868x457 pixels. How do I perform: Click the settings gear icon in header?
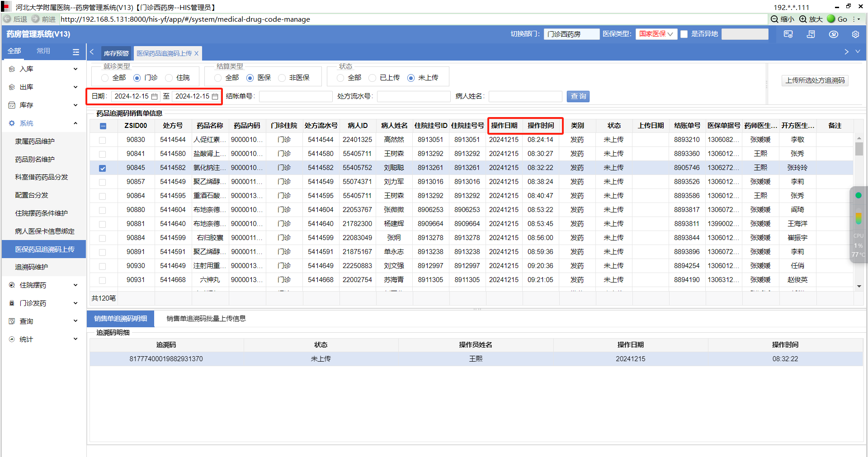point(855,34)
